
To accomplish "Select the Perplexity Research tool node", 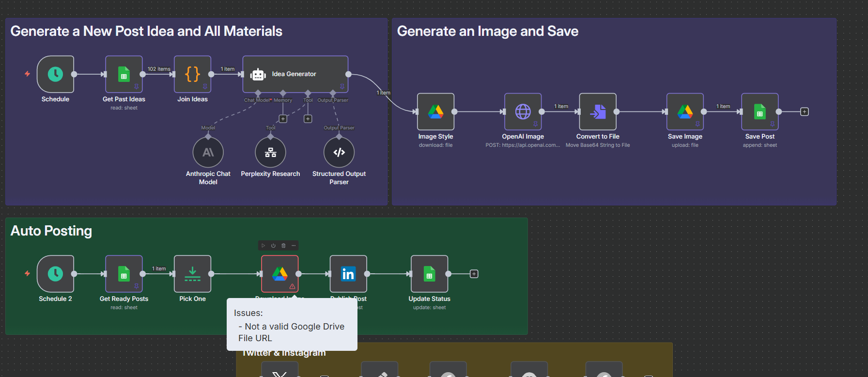I will coord(270,152).
